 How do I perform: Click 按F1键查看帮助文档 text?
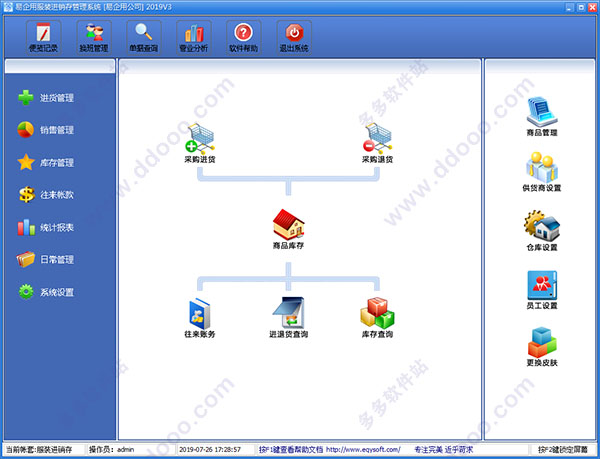click(291, 449)
